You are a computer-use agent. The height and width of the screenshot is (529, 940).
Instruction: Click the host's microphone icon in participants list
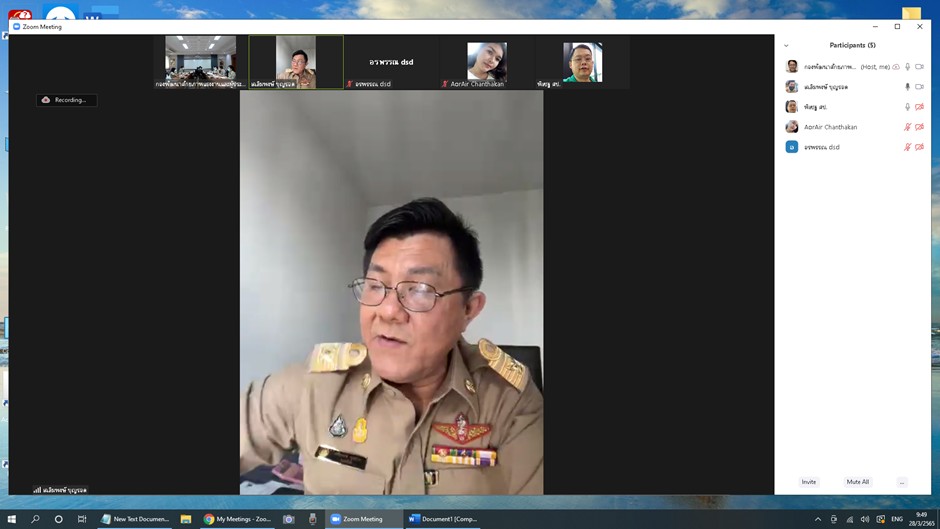click(908, 67)
